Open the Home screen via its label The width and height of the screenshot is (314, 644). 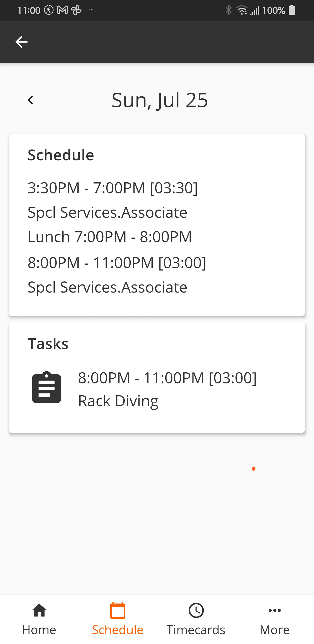[39, 630]
